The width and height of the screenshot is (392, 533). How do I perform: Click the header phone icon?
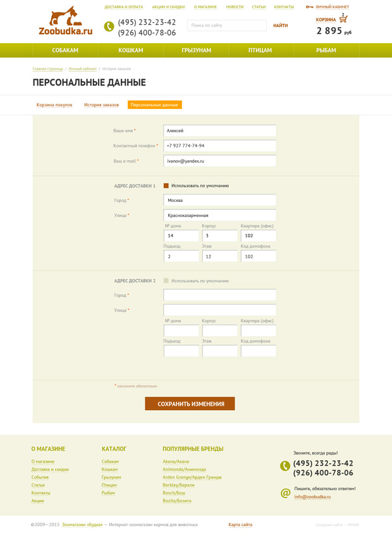pyautogui.click(x=109, y=27)
